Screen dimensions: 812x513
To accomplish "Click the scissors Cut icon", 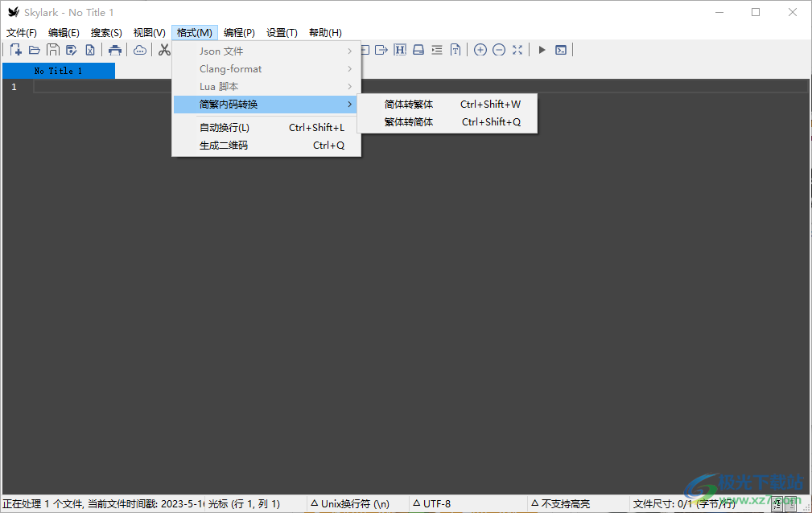I will click(x=164, y=50).
